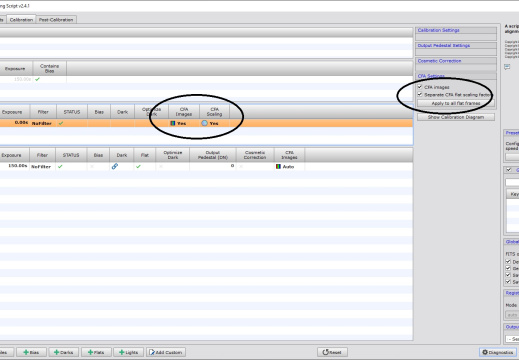Switch to the Post Calibration tab

click(x=56, y=20)
